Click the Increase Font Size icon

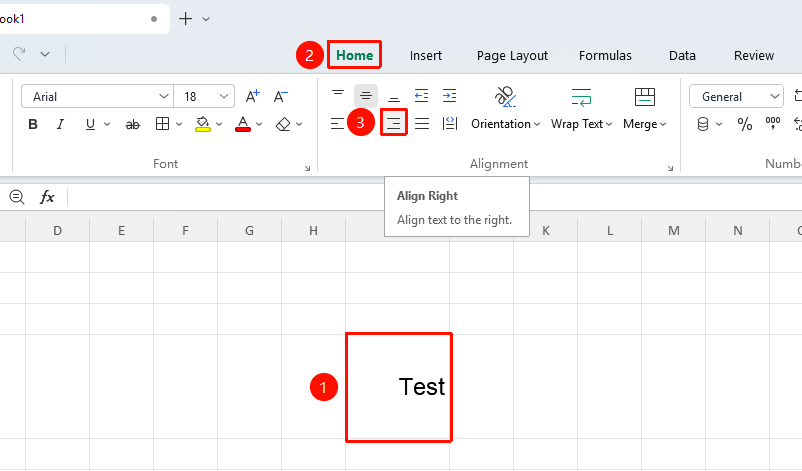tap(252, 96)
